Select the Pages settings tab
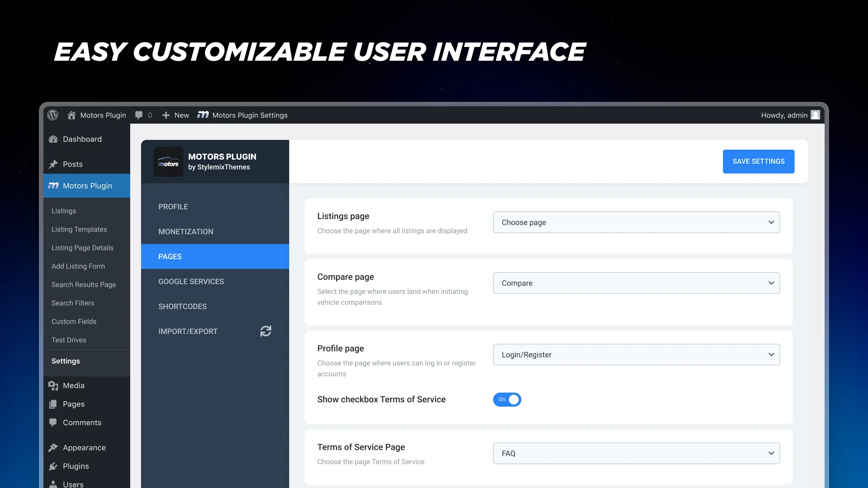This screenshot has width=868, height=488. (215, 257)
